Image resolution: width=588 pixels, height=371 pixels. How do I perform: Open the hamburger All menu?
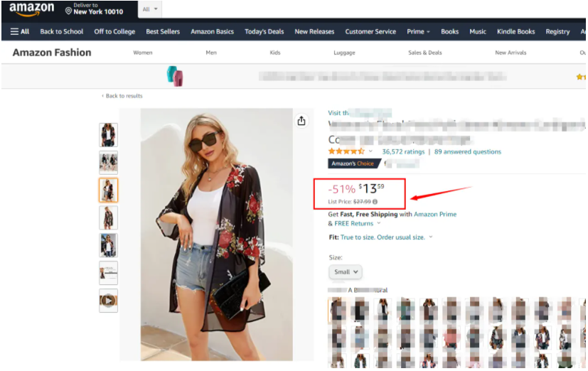point(20,31)
